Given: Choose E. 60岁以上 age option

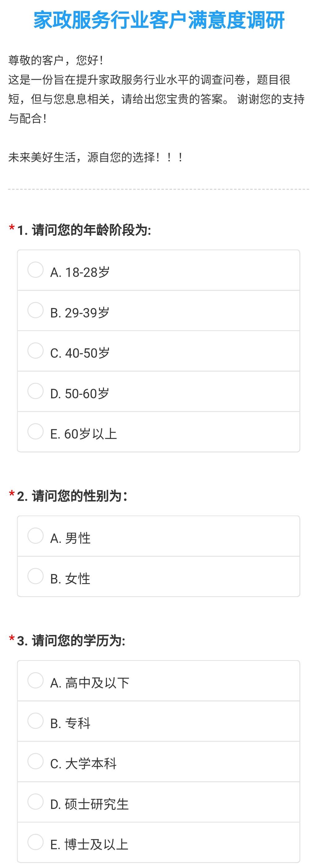Looking at the screenshot, I should pos(35,432).
